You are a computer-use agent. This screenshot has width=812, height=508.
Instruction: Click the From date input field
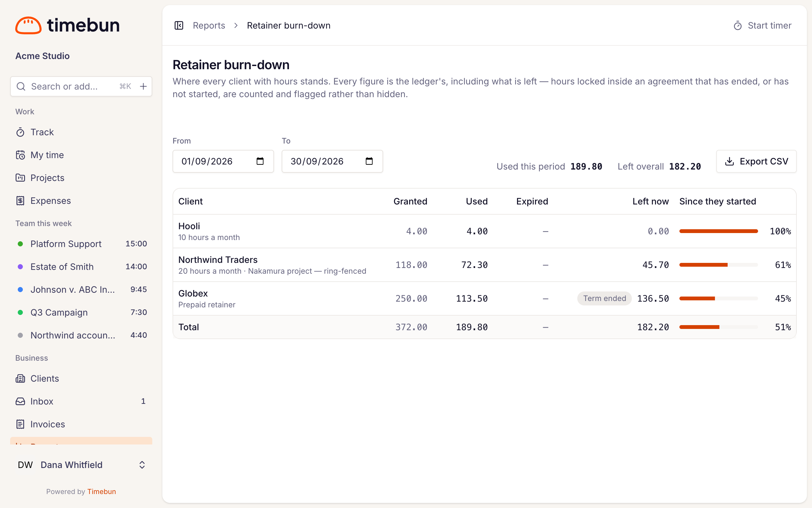tap(223, 161)
